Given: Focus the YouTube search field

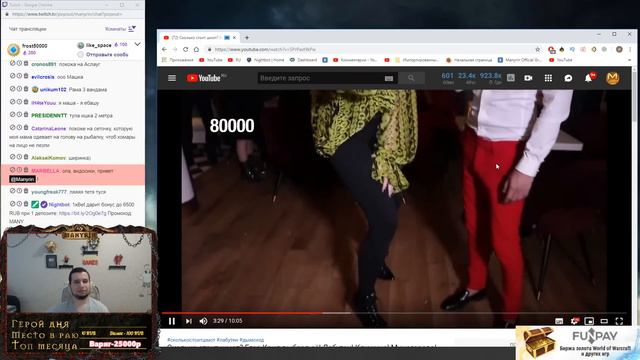Looking at the screenshot, I should pos(320,78).
